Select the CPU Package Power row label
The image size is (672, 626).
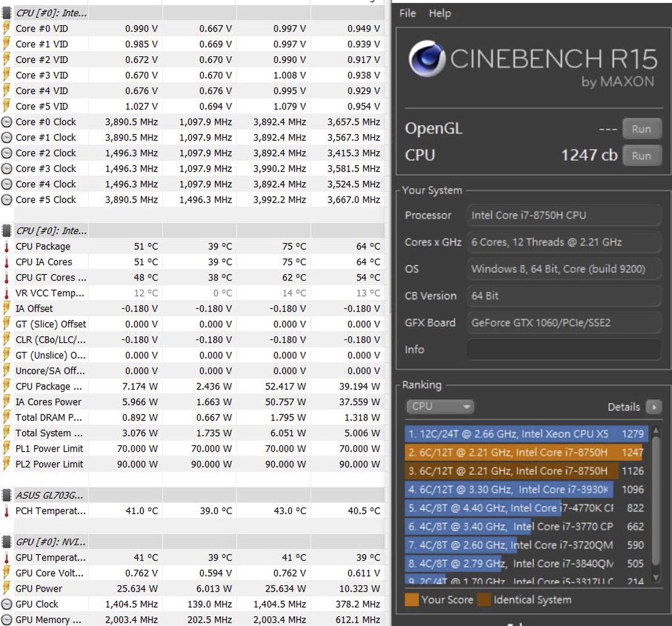pyautogui.click(x=49, y=387)
